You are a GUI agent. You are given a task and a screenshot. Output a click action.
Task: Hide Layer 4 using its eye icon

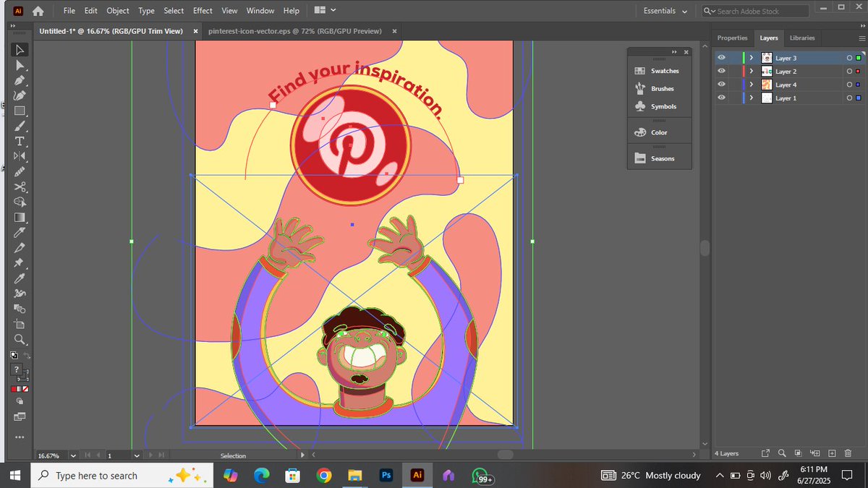[x=721, y=85]
